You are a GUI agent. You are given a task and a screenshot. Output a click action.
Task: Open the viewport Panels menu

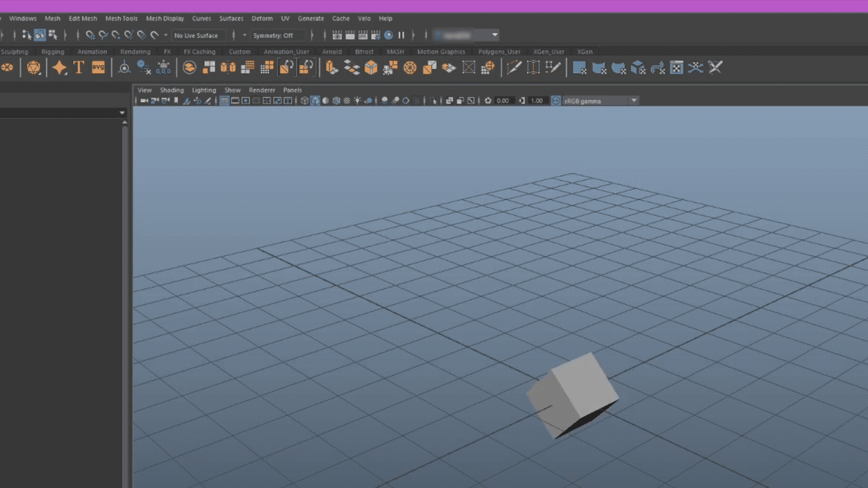click(292, 89)
